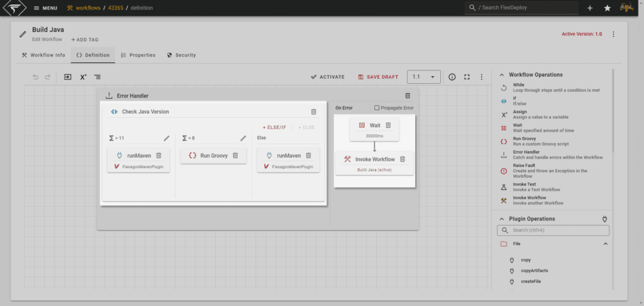Click the plug icon beside Plugin Operations

604,219
